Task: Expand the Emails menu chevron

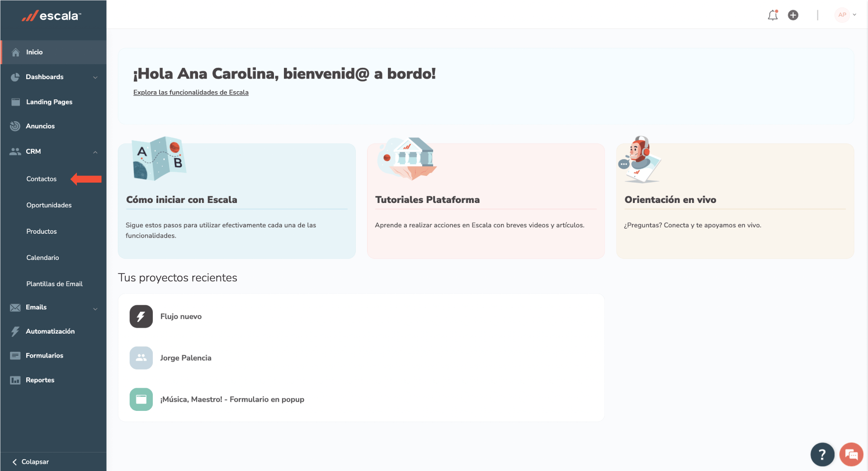Action: pos(95,309)
